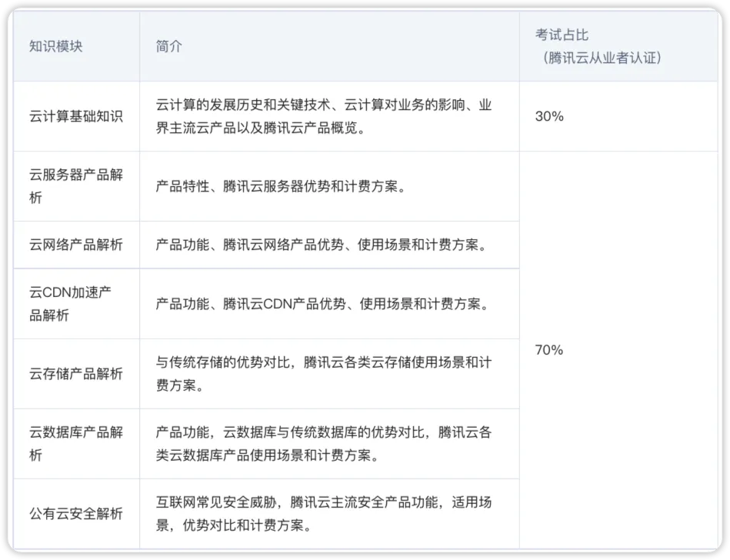Select the '云计算基础知识' module cell
The width and height of the screenshot is (730, 560).
click(x=76, y=116)
